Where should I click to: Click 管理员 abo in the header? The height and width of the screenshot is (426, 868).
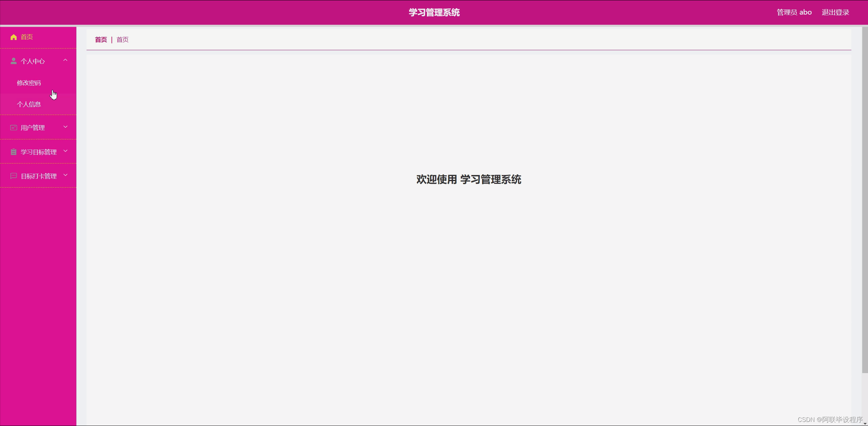pos(794,12)
